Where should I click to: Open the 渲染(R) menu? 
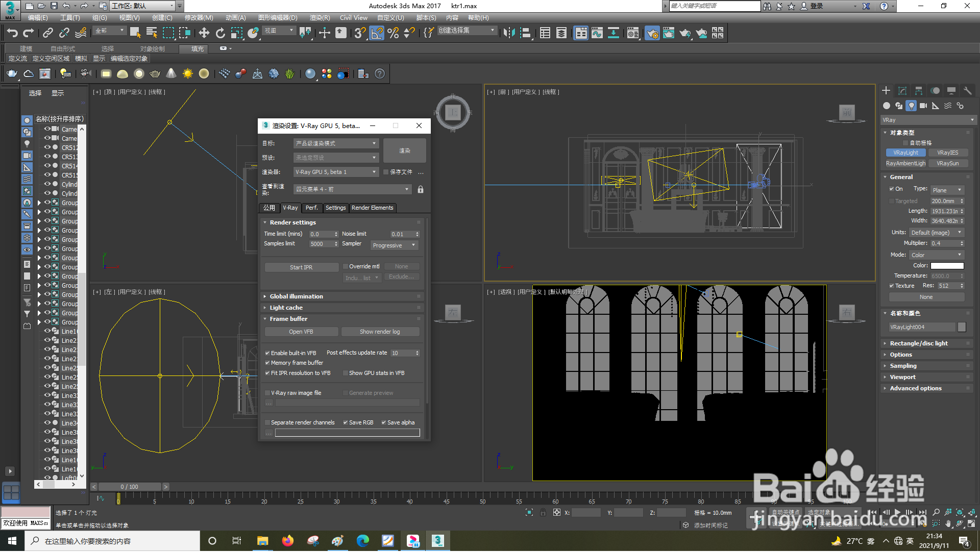(320, 17)
